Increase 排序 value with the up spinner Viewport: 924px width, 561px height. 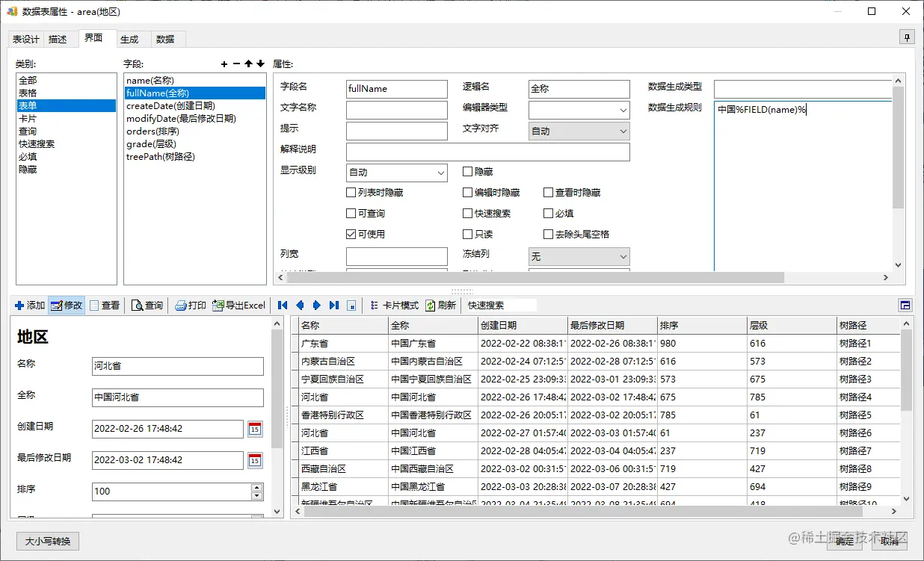(257, 487)
